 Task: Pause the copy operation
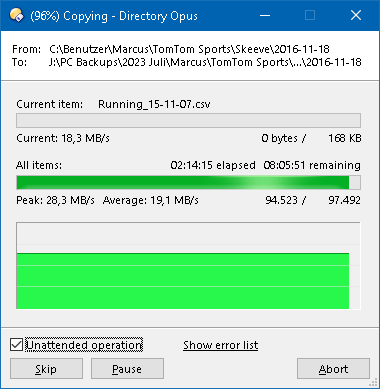click(x=127, y=369)
